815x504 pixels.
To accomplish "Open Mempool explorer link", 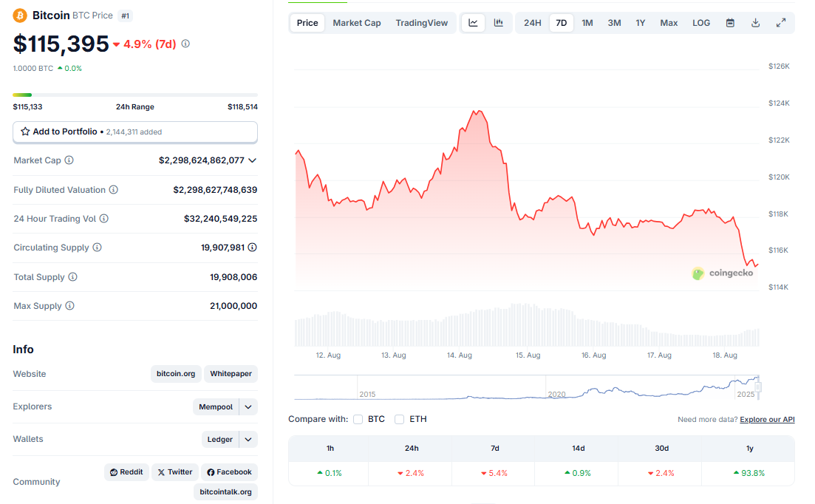I will pyautogui.click(x=216, y=407).
